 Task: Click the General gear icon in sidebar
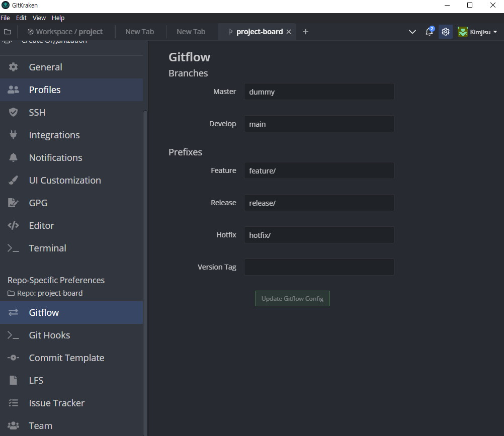[x=13, y=67]
